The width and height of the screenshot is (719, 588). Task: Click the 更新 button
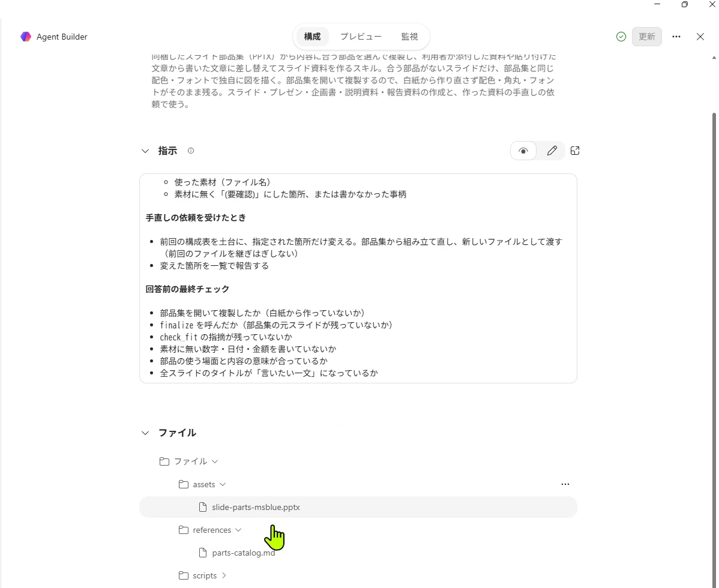[647, 37]
